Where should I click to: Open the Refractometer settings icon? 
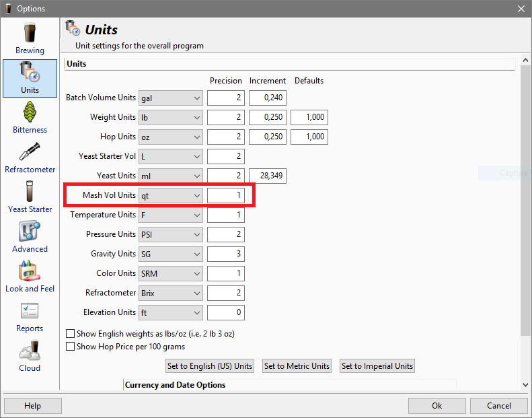tap(30, 151)
